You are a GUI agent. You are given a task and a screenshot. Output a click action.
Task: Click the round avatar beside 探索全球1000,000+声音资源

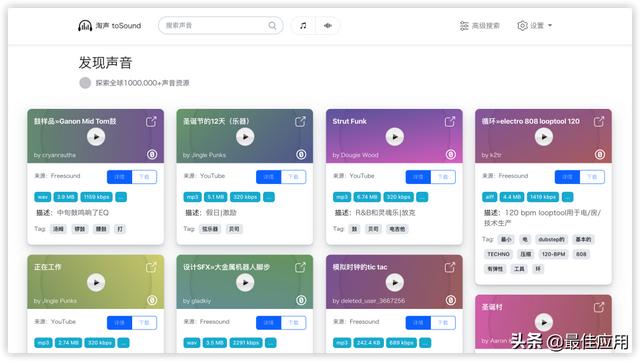(85, 83)
